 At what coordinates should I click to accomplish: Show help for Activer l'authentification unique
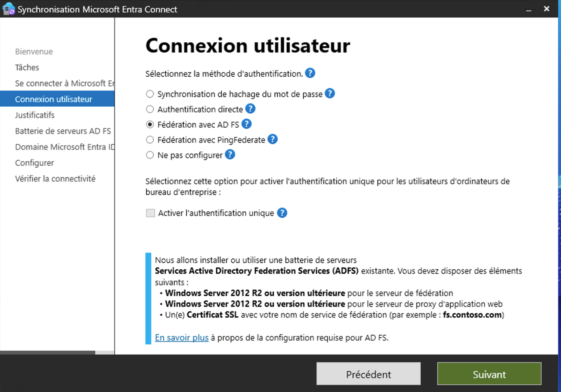282,213
